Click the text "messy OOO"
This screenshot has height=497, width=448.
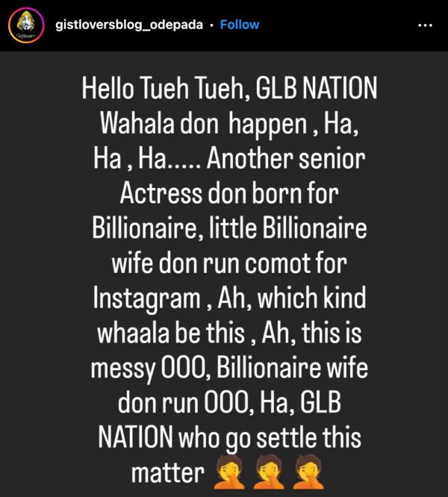tap(151, 369)
